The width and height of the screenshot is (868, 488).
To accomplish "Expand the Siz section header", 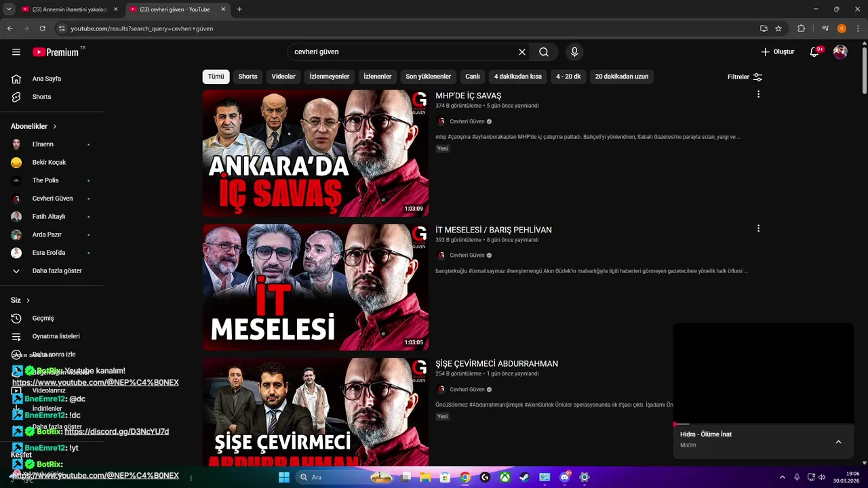I will coord(20,300).
